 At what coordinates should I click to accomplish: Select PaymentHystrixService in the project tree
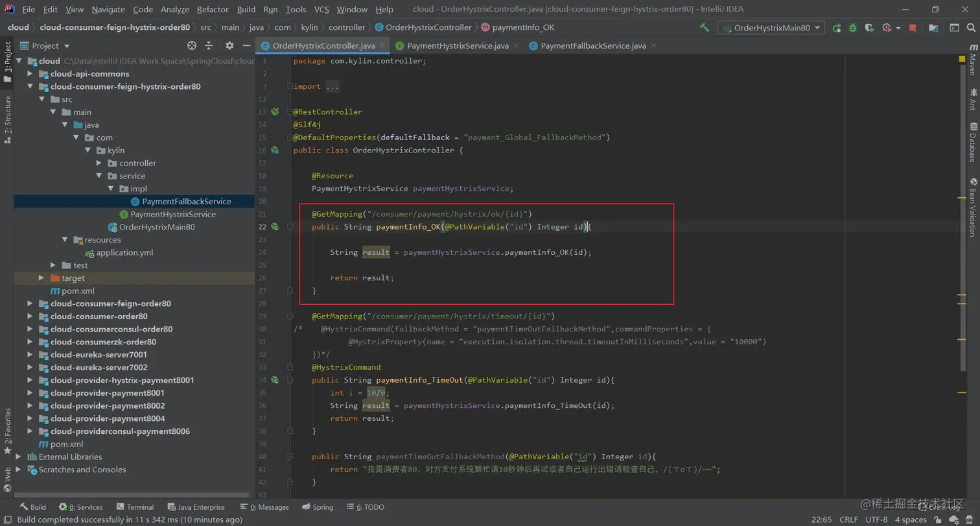click(173, 214)
